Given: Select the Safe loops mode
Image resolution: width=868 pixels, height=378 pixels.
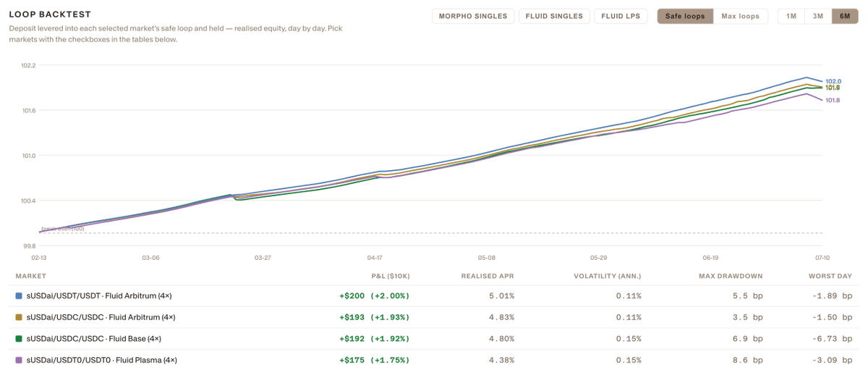Looking at the screenshot, I should pos(685,16).
